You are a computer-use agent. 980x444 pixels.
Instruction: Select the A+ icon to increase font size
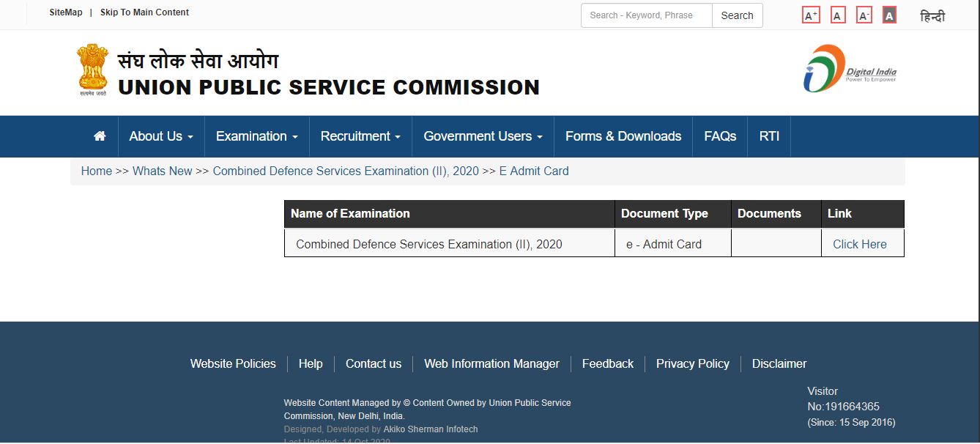coord(811,14)
